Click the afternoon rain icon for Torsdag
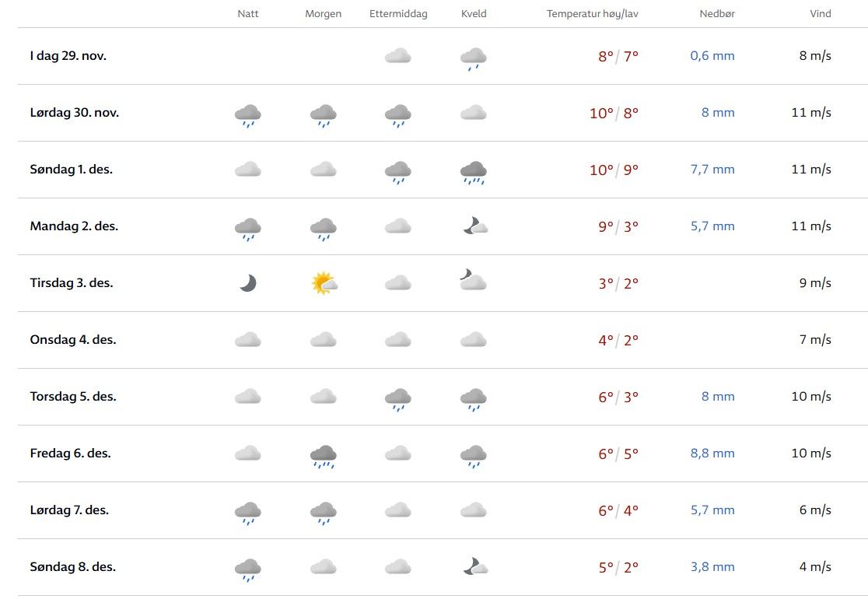 tap(397, 398)
